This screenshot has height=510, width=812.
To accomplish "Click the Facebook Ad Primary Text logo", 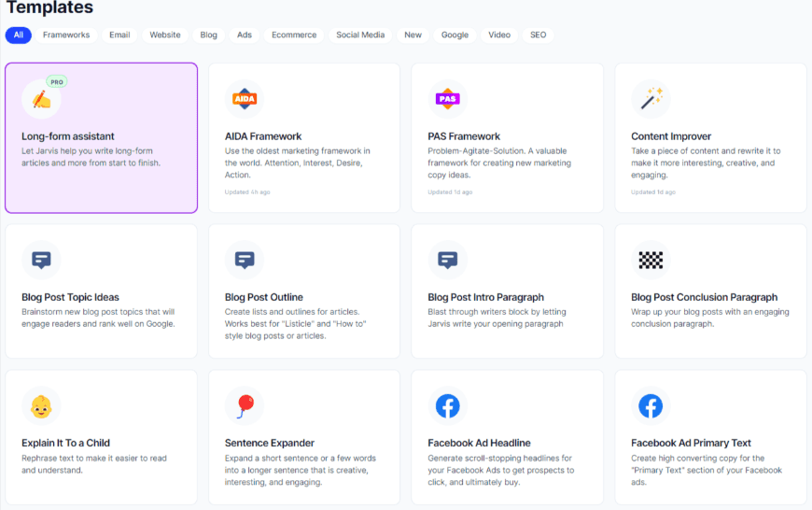I will (651, 405).
